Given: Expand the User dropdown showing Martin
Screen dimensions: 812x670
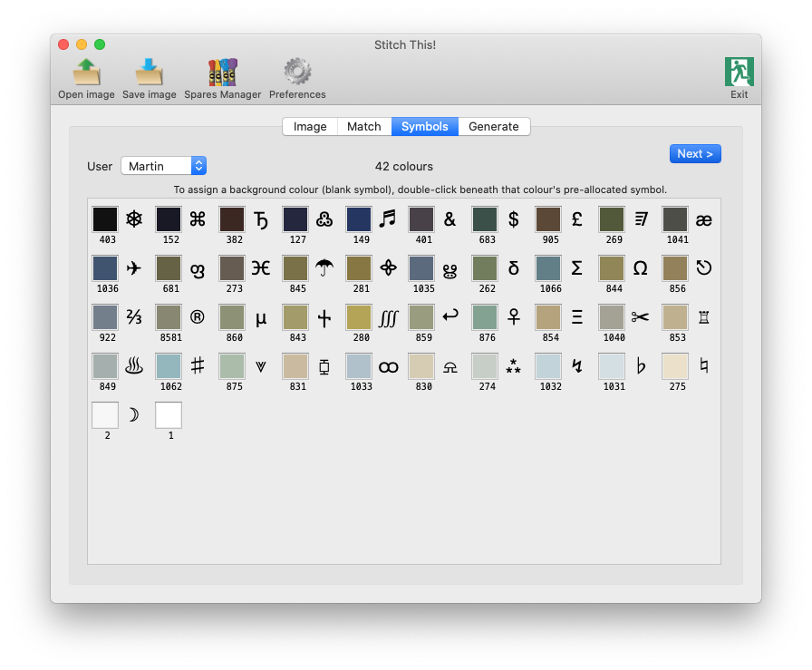Looking at the screenshot, I should [x=163, y=166].
